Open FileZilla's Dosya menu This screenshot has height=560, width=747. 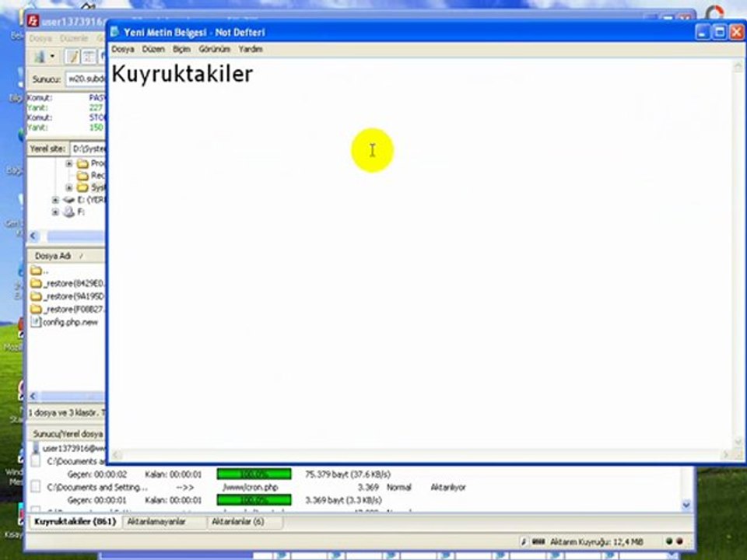tap(40, 38)
